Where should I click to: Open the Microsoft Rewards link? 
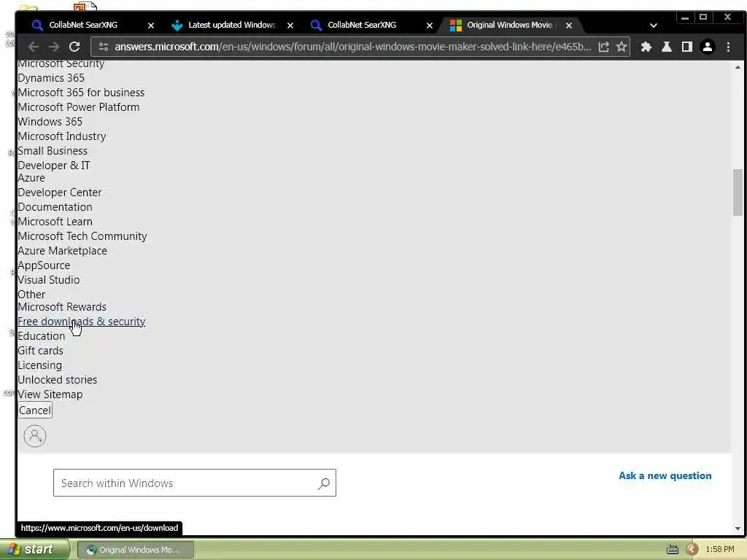pyautogui.click(x=62, y=307)
